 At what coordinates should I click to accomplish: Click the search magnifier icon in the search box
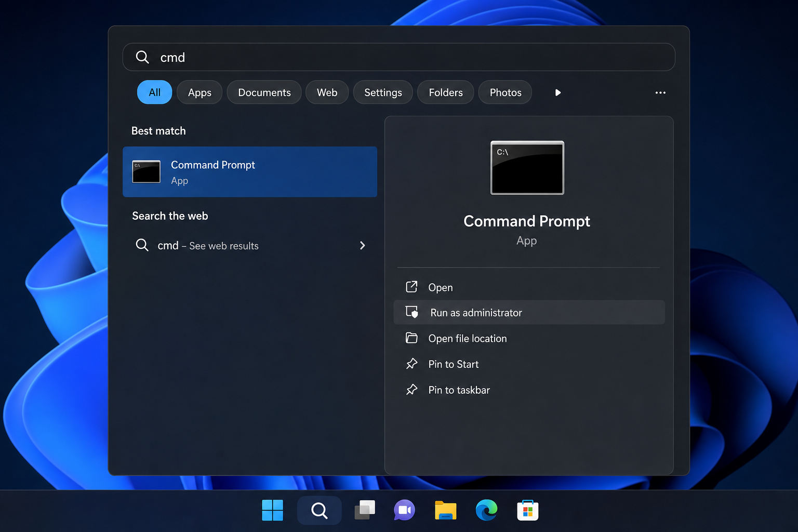[142, 57]
